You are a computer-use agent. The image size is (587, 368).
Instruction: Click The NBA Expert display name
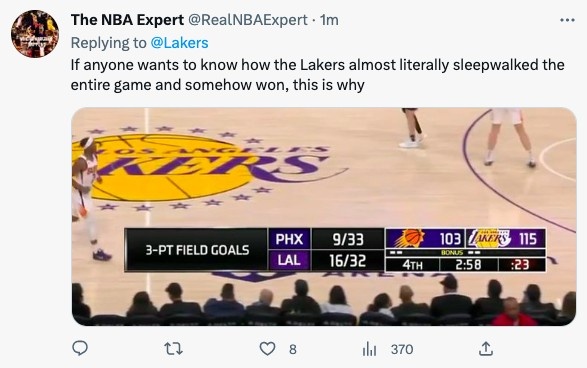(127, 20)
